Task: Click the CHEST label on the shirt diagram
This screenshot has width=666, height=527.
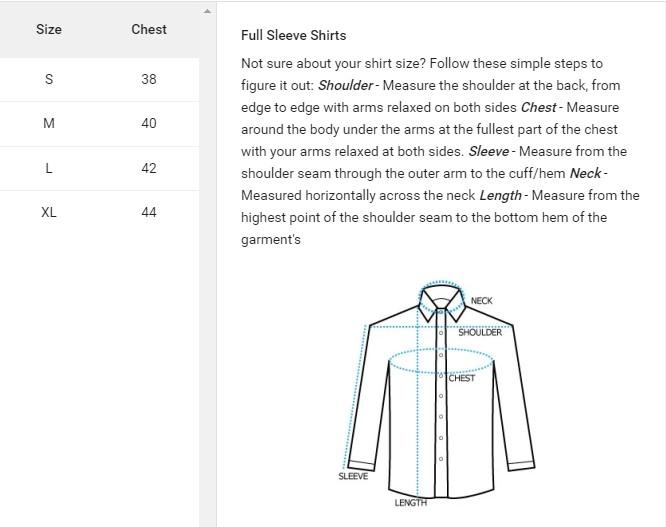Action: (462, 379)
